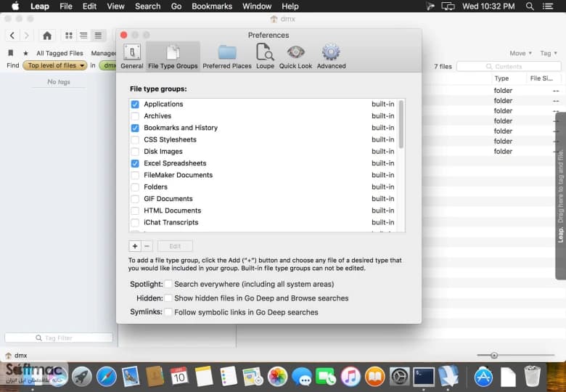Switch to icon grid view
The image size is (566, 392).
(69, 36)
